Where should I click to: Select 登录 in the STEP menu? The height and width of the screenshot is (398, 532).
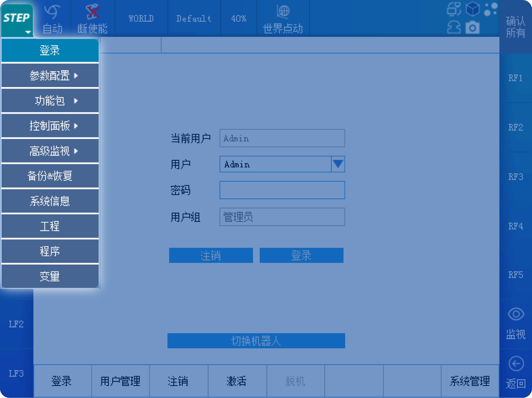[50, 50]
